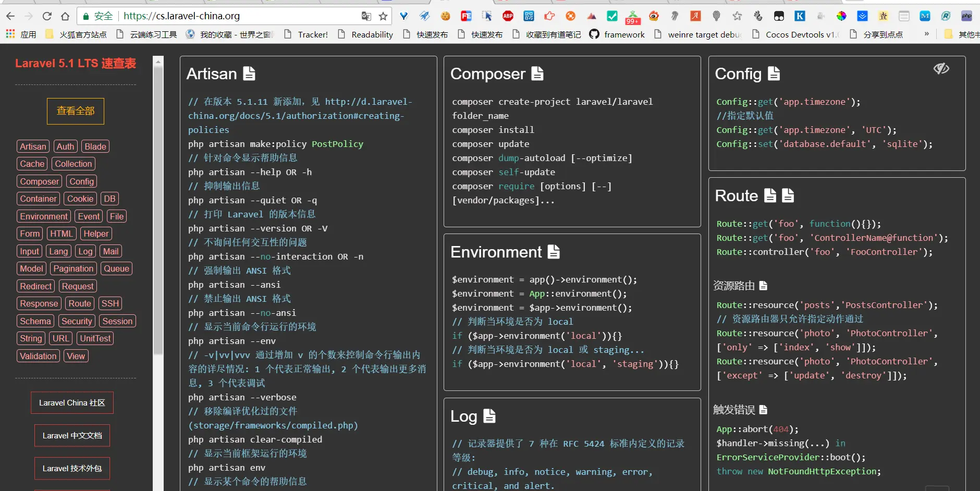This screenshot has height=491, width=980.
Task: Select the UnitTest tag
Action: click(x=95, y=338)
